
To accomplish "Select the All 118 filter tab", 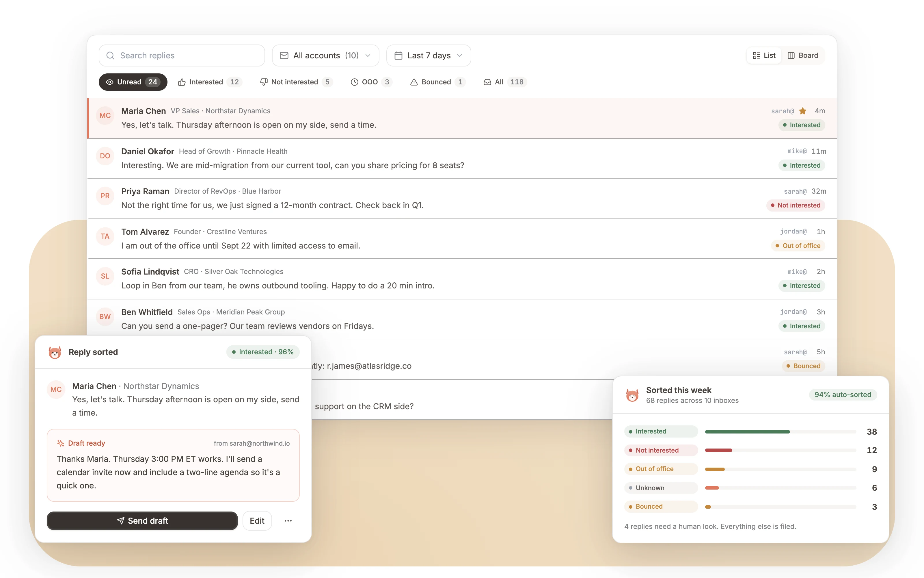I will [505, 82].
